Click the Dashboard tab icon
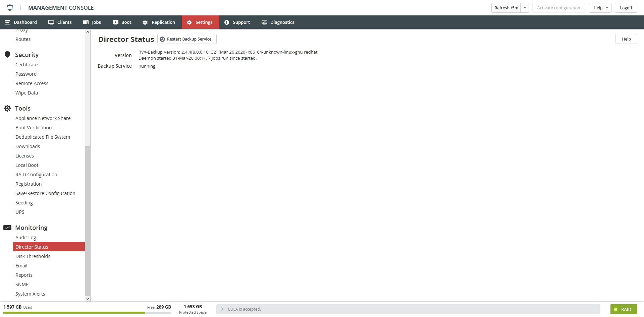 click(7, 22)
